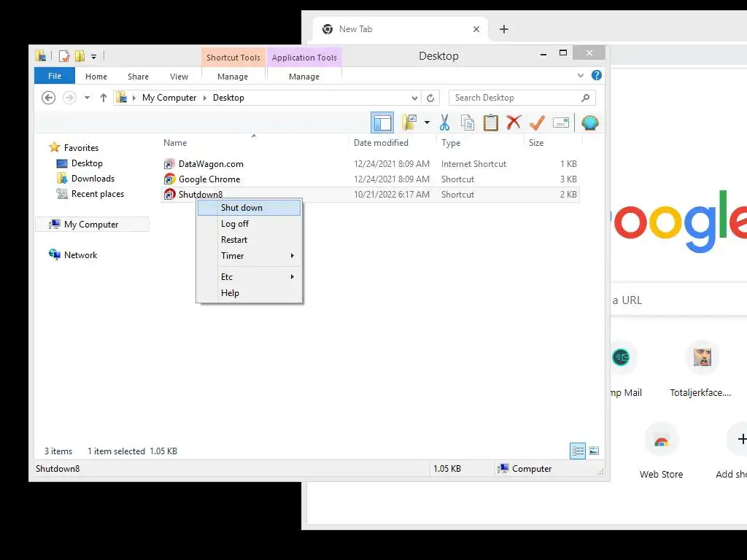Open Manage tab under Application Tools
The image size is (747, 560).
point(304,76)
